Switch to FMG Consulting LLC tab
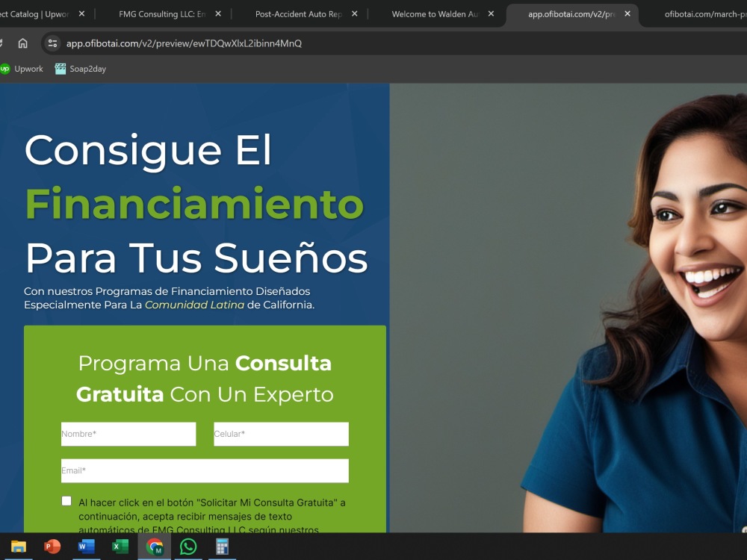The width and height of the screenshot is (747, 560). pos(162,14)
